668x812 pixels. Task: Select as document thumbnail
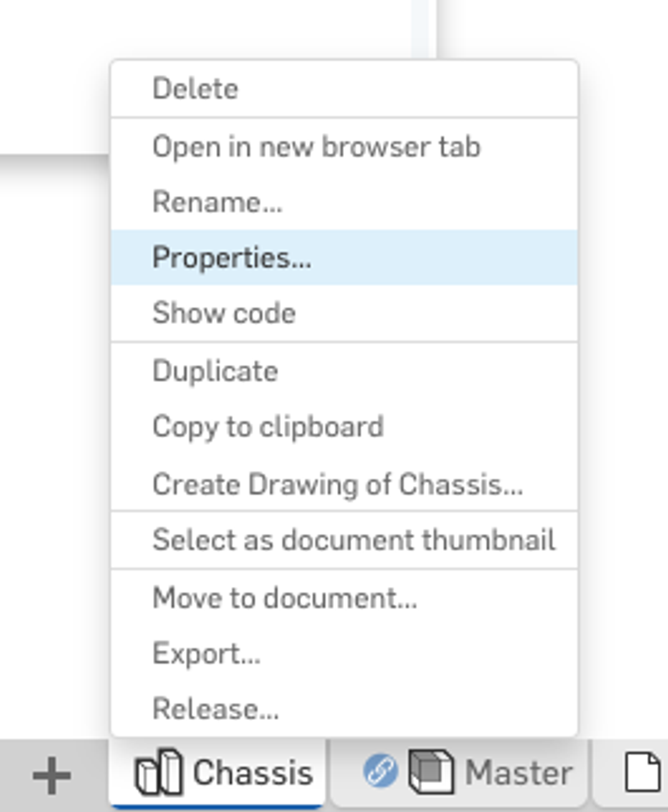point(354,540)
